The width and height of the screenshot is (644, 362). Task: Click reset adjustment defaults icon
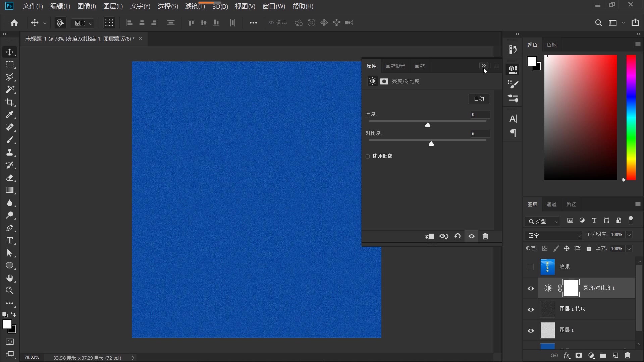point(457,236)
